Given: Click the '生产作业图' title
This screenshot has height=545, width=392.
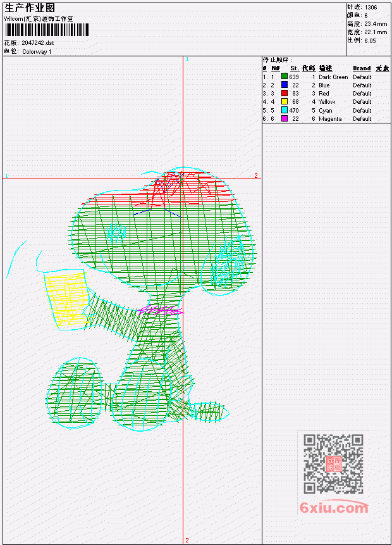Looking at the screenshot, I should pyautogui.click(x=30, y=8).
